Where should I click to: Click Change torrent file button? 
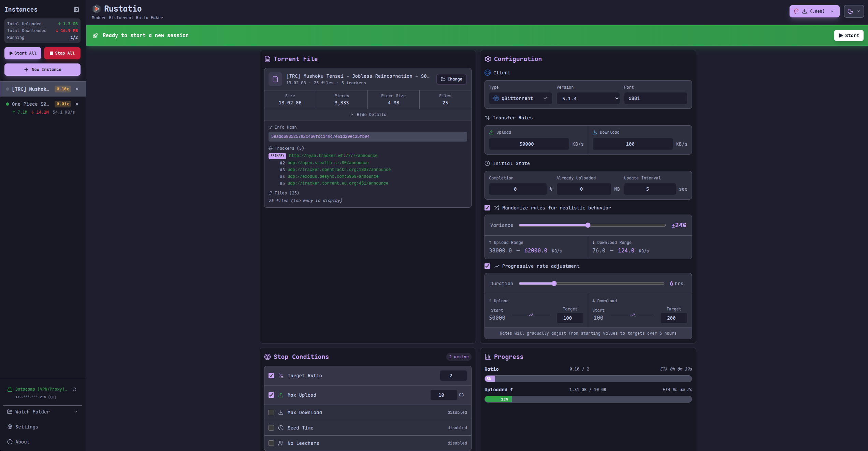(451, 79)
